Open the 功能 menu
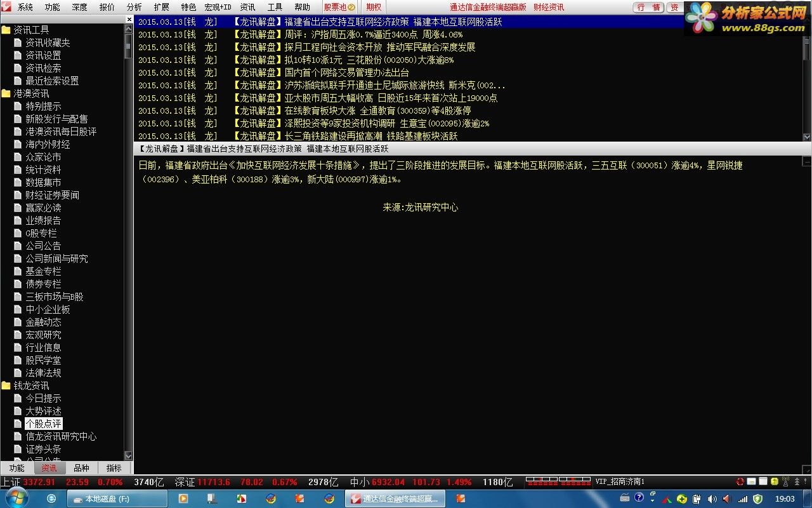This screenshot has width=812, height=508. pyautogui.click(x=52, y=8)
